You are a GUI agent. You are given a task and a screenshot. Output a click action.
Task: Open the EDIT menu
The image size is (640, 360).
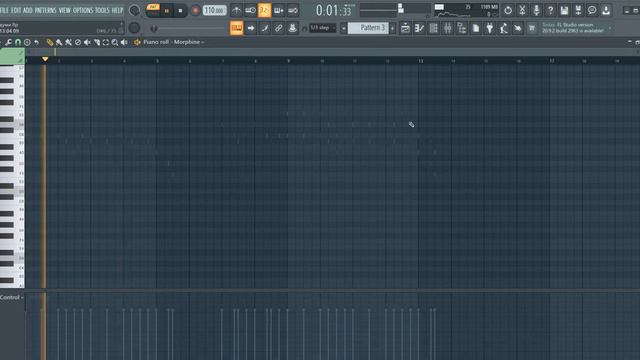(16, 10)
